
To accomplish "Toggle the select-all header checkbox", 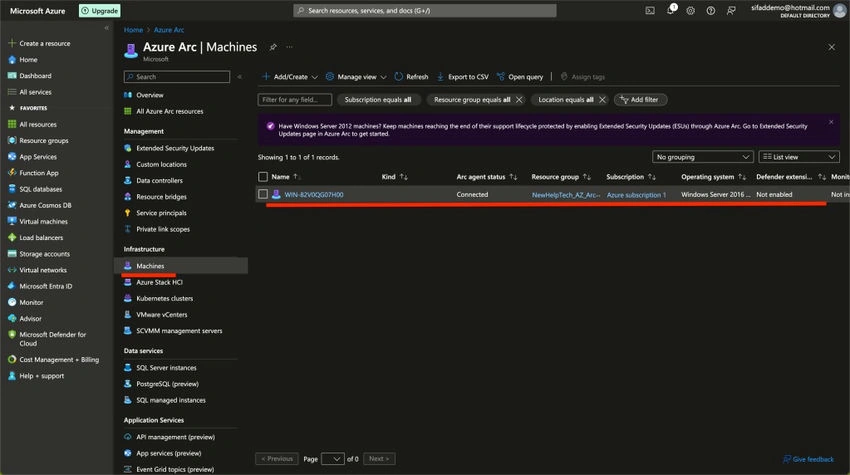I will (x=263, y=177).
